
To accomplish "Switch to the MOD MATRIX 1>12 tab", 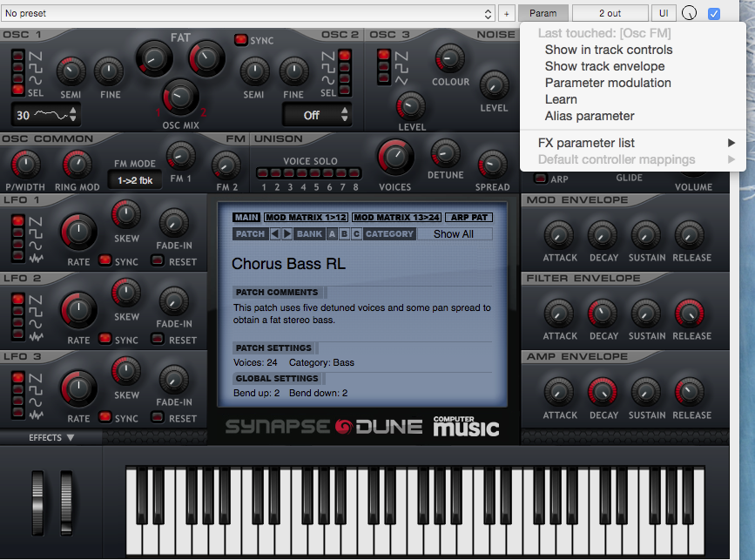I will [x=307, y=218].
